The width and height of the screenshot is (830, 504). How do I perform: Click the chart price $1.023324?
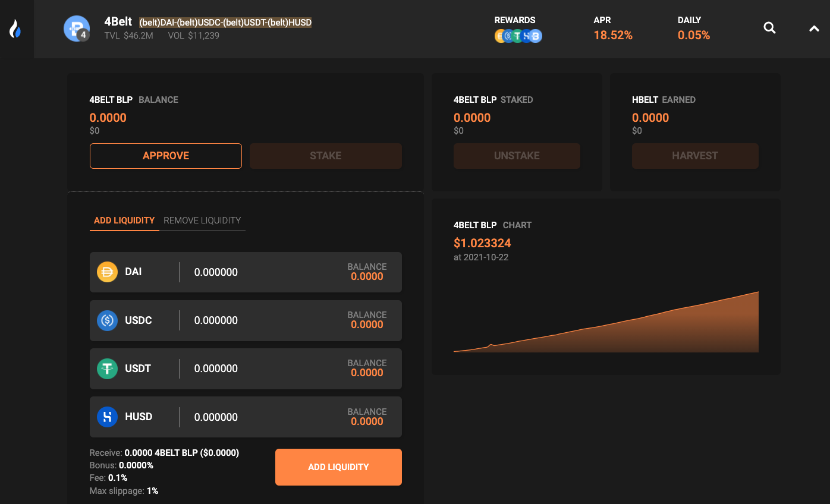[x=482, y=243]
